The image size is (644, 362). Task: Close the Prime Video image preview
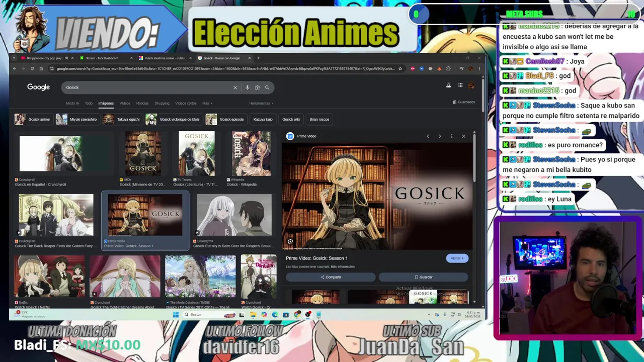click(463, 136)
